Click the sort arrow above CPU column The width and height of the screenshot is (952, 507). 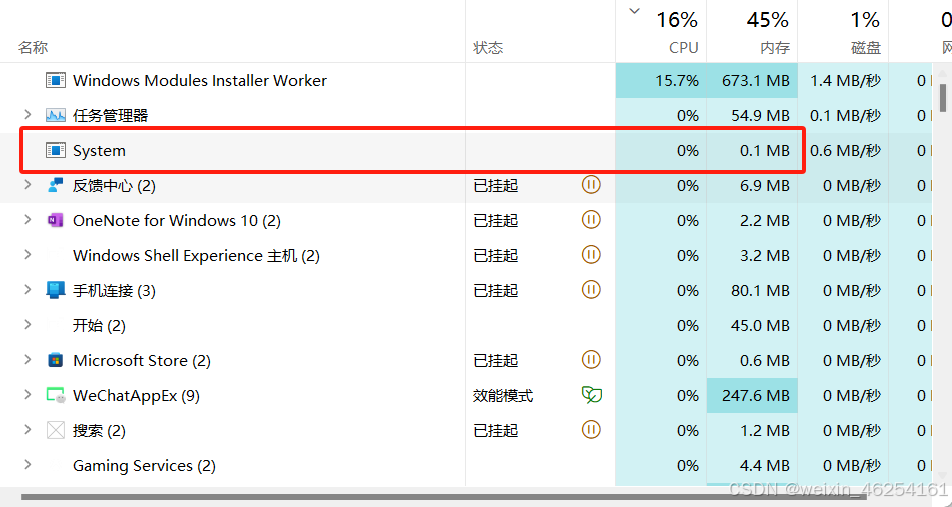[635, 10]
